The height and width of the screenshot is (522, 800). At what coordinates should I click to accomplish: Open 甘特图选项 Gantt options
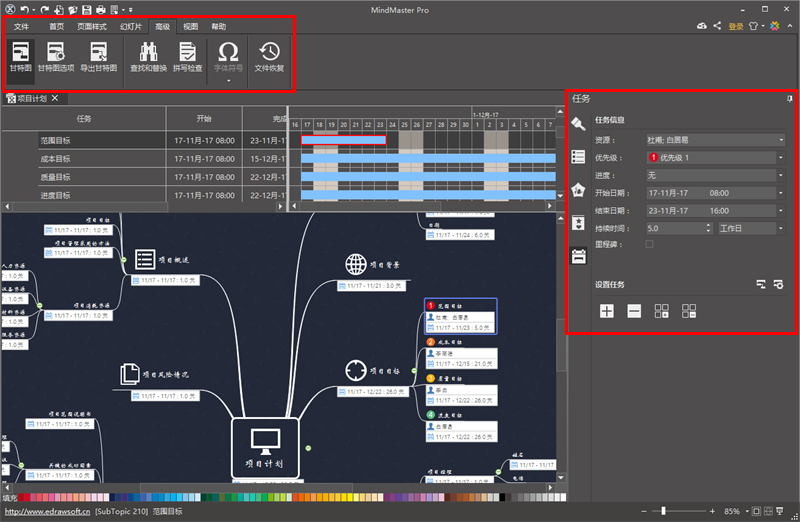[x=56, y=57]
